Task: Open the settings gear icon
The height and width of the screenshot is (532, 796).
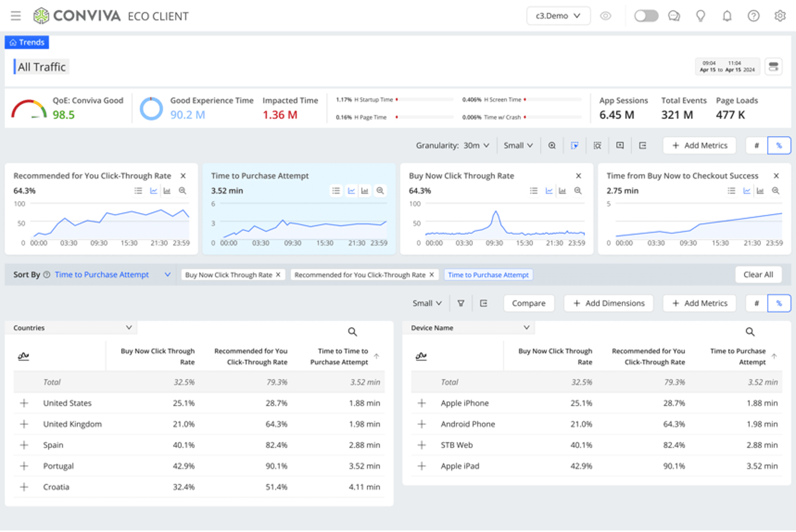Action: pos(780,16)
